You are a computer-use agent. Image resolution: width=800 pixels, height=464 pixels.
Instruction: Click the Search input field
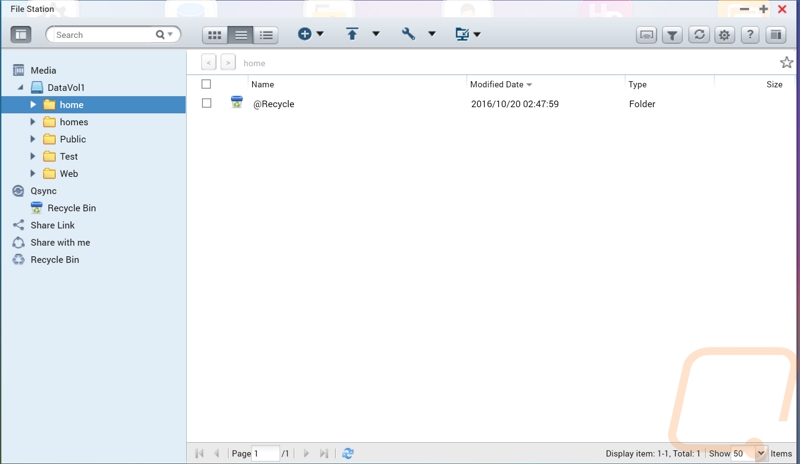tap(103, 35)
